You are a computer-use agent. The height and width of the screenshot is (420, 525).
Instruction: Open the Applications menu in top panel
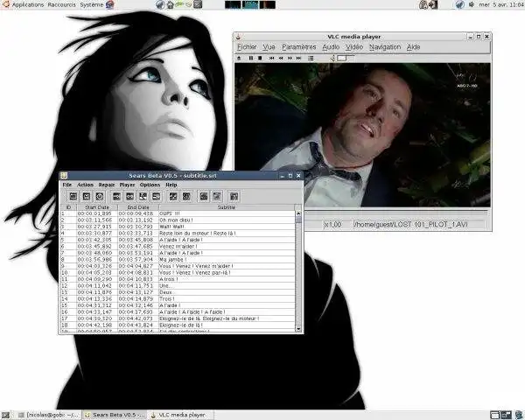pyautogui.click(x=28, y=4)
